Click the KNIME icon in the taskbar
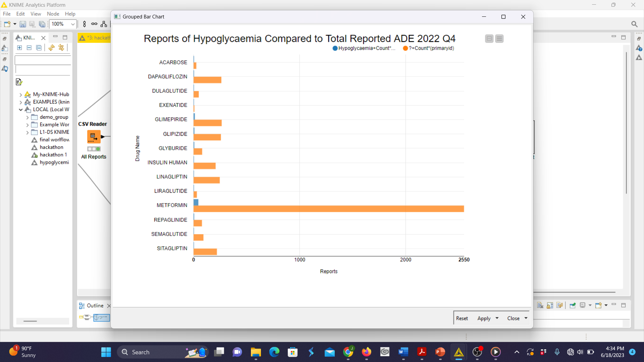The width and height of the screenshot is (644, 362). 459,352
